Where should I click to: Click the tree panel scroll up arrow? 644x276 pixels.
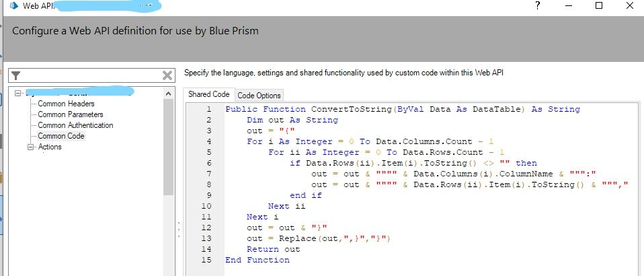[x=168, y=94]
